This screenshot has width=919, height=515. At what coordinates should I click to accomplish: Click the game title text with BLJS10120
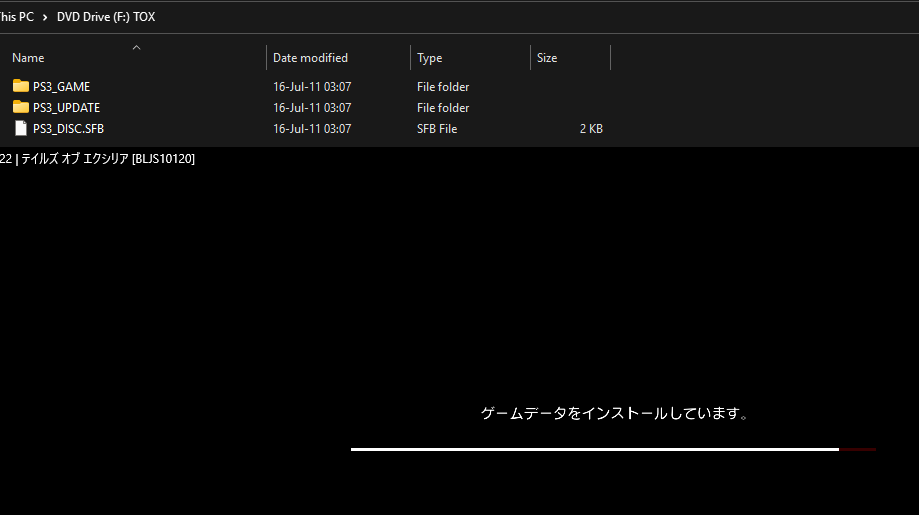[97, 159]
